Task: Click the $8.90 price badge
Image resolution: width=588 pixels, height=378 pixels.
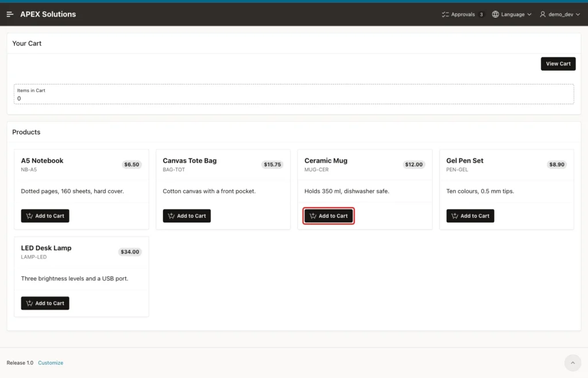Action: click(x=556, y=164)
